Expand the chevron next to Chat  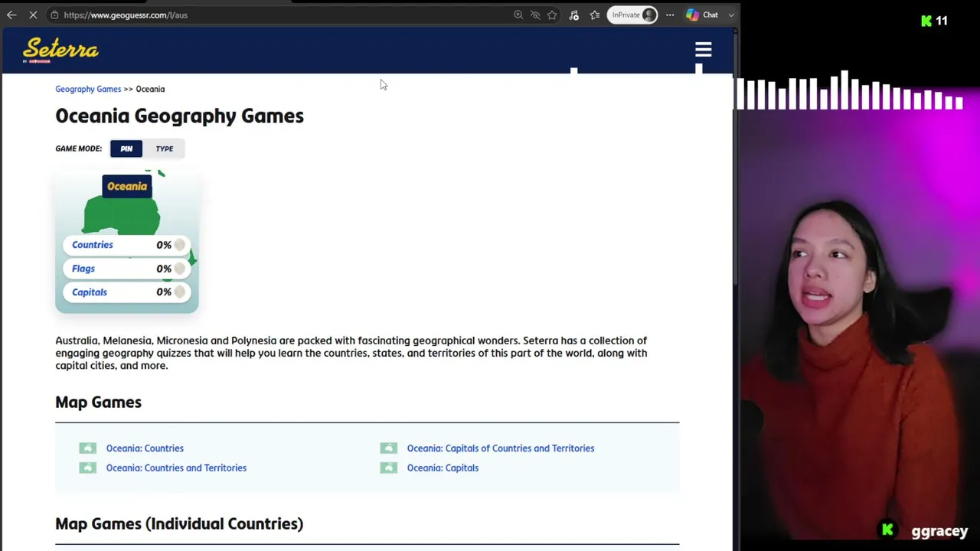pyautogui.click(x=731, y=15)
